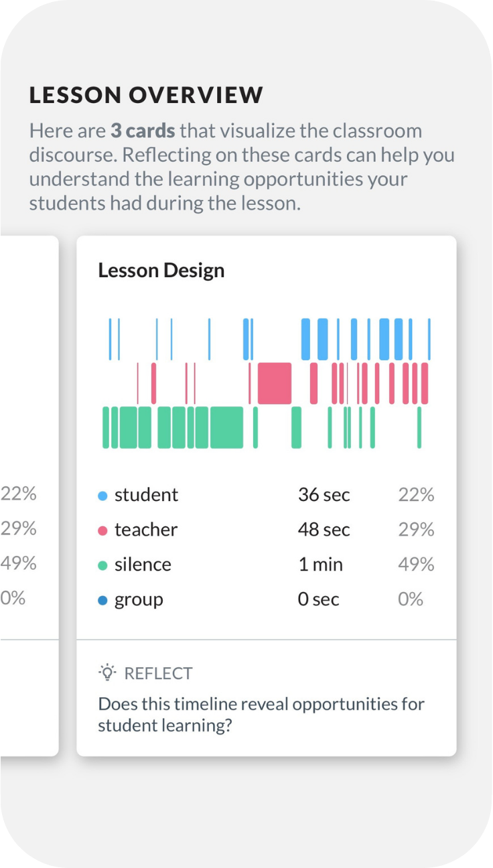Click the pink teacher legend dot
493x868 pixels.
[x=102, y=531]
